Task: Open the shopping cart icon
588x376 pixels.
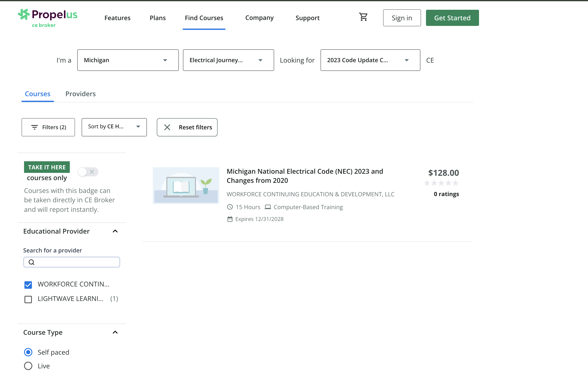Action: tap(363, 17)
